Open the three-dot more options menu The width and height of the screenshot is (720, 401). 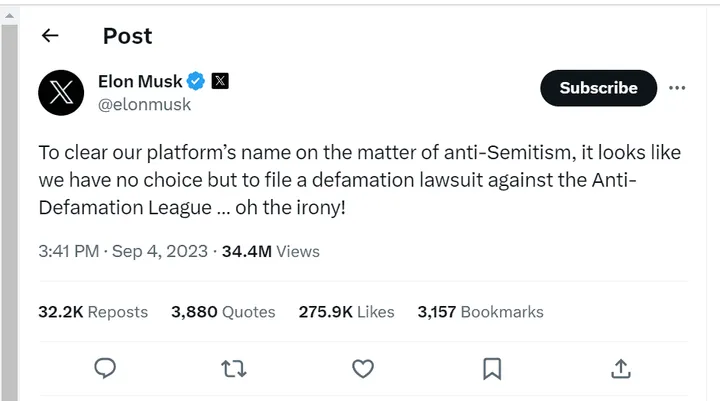coord(677,88)
